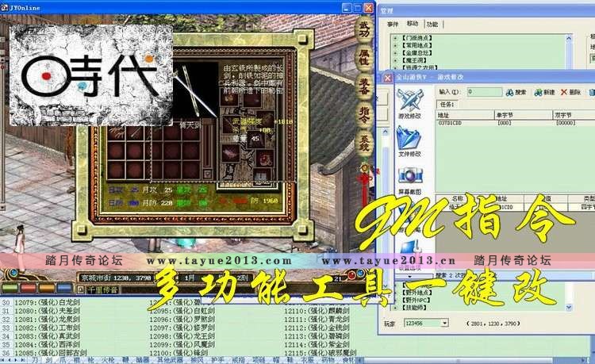Open the 玩家 123456 dropdown

[x=444, y=324]
